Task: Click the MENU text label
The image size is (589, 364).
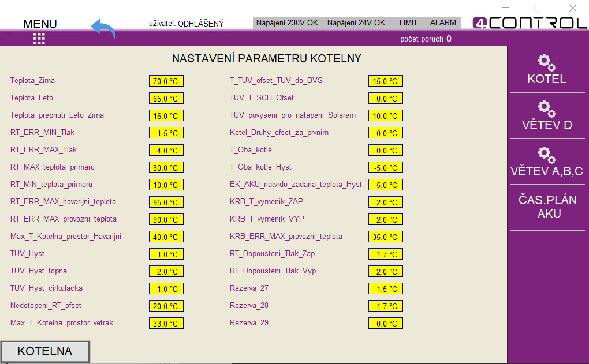Action: coord(40,24)
